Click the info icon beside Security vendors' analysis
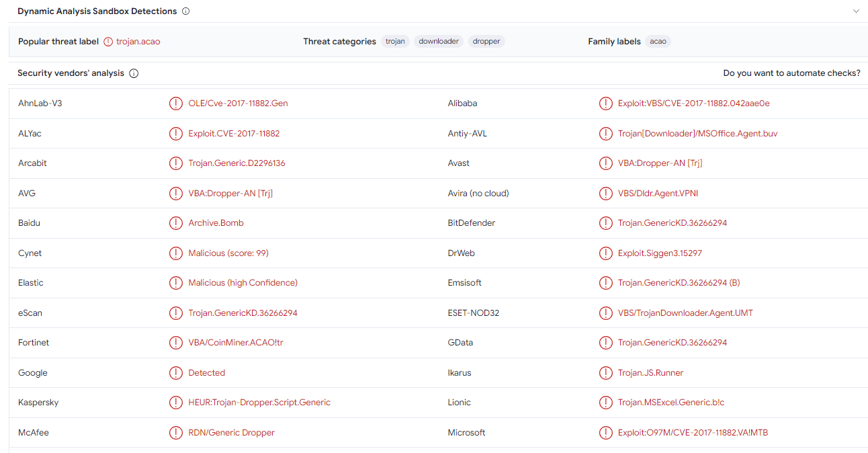Image resolution: width=868 pixels, height=453 pixels. [134, 73]
